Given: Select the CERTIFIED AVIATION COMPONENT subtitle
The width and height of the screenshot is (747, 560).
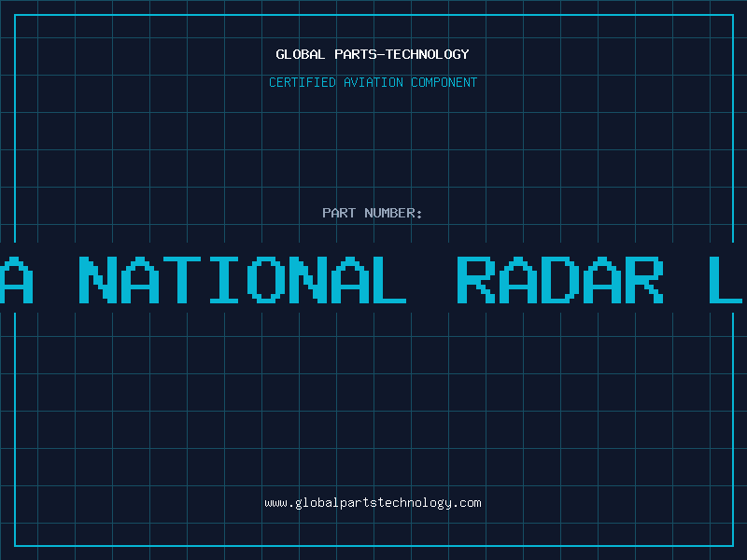Looking at the screenshot, I should pos(373,82).
